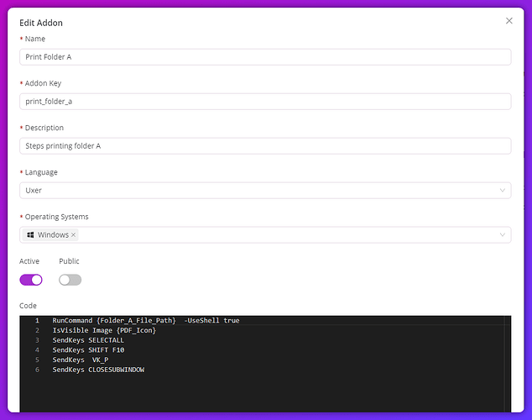The image size is (532, 420).
Task: Remove the Windows operating system tag
Action: coord(74,235)
